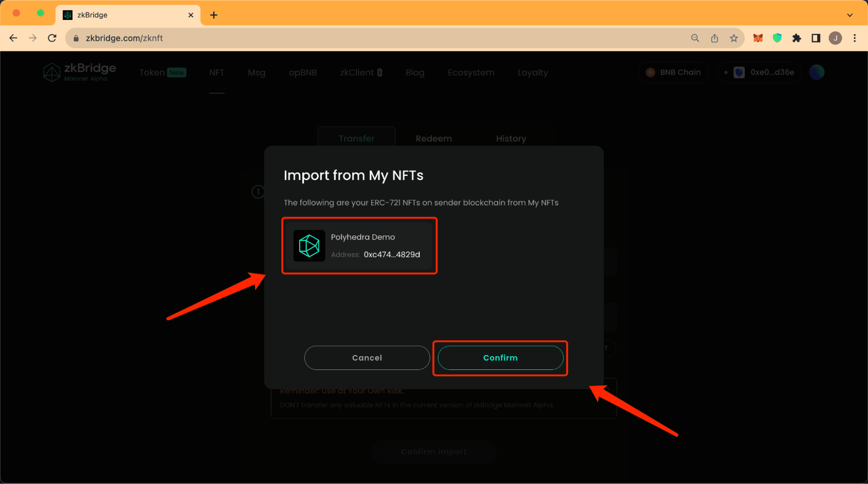This screenshot has height=484, width=868.
Task: Cancel the Import from My NFTs dialog
Action: click(367, 358)
